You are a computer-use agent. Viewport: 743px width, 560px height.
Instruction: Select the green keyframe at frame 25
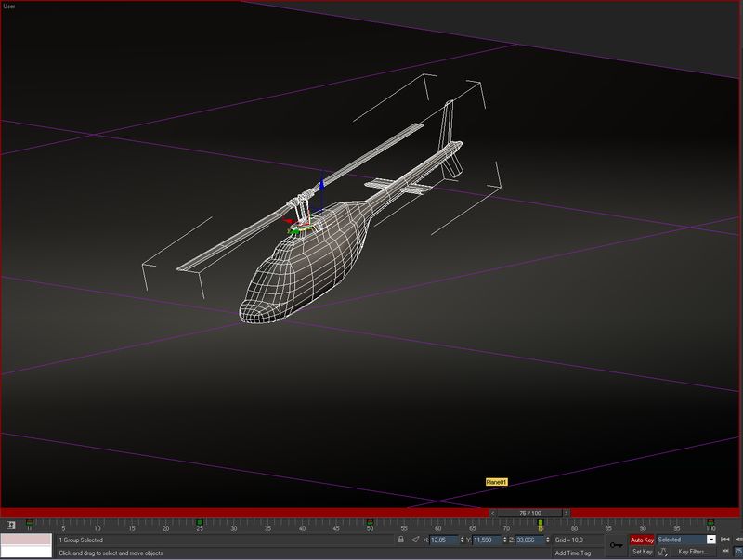coord(200,523)
